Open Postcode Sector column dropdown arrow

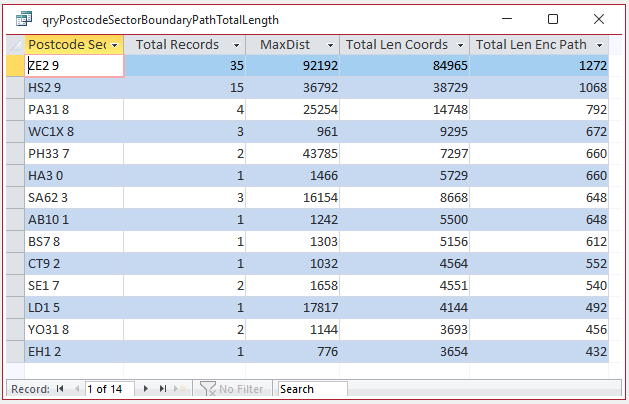(115, 45)
